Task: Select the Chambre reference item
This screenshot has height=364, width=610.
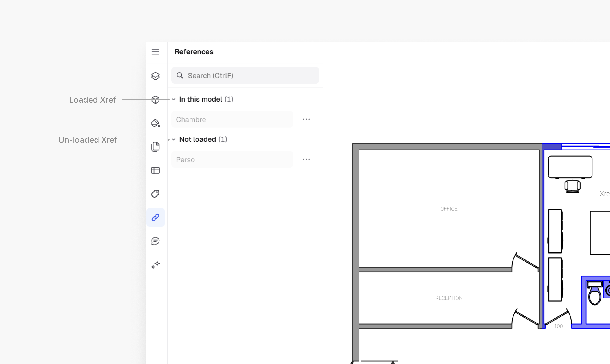Action: point(232,119)
